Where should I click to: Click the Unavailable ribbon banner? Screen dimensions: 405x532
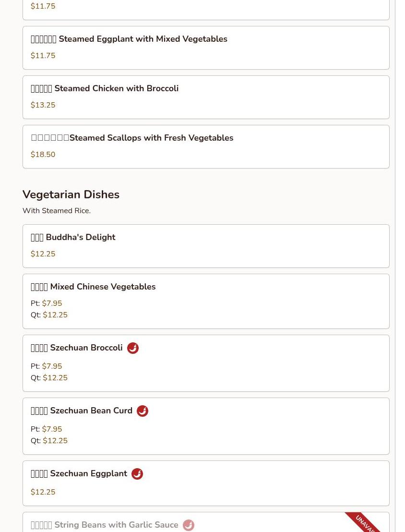pos(366,522)
